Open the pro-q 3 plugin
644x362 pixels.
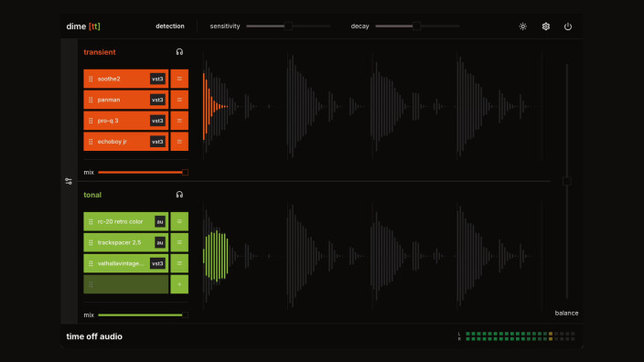pyautogui.click(x=125, y=121)
